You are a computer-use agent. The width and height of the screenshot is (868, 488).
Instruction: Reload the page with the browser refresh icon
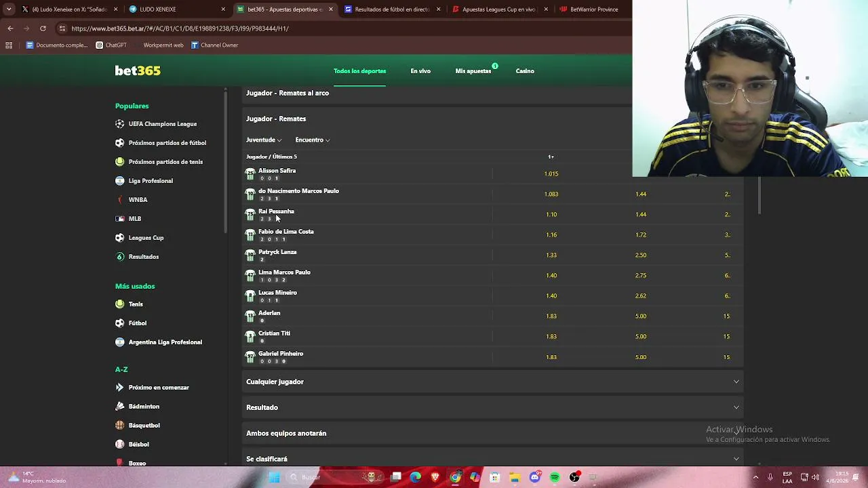tap(43, 28)
